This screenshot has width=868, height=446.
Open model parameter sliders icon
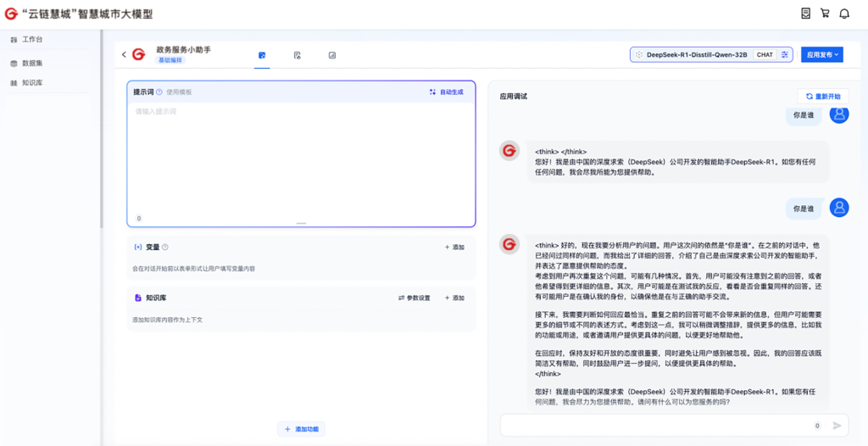click(784, 55)
